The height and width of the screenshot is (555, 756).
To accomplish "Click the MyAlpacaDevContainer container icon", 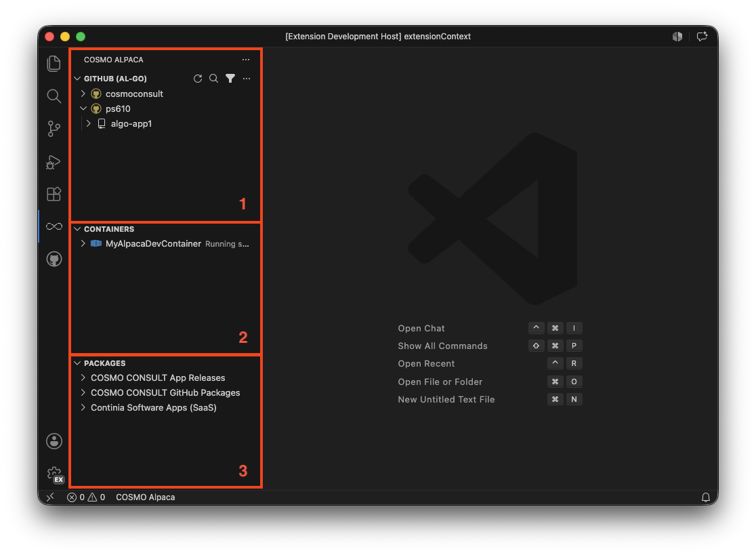I will pyautogui.click(x=96, y=243).
